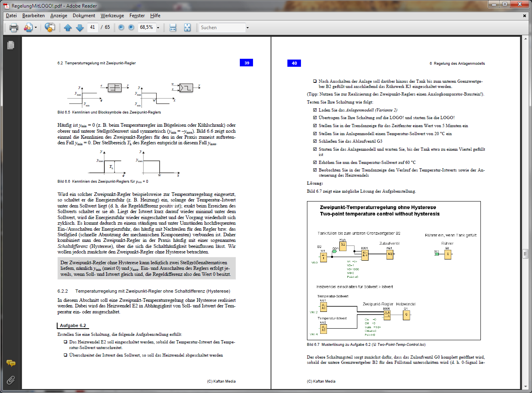Open the Bearbeiten menu

tap(34, 16)
